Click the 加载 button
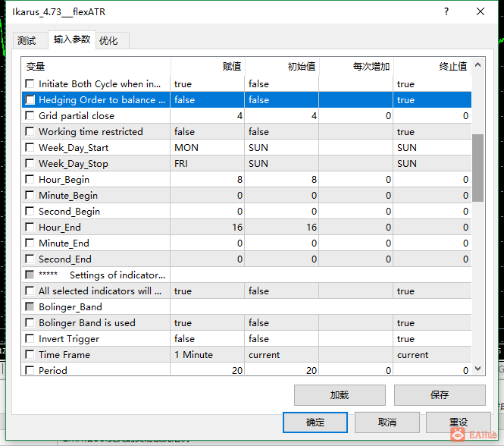 tap(340, 395)
